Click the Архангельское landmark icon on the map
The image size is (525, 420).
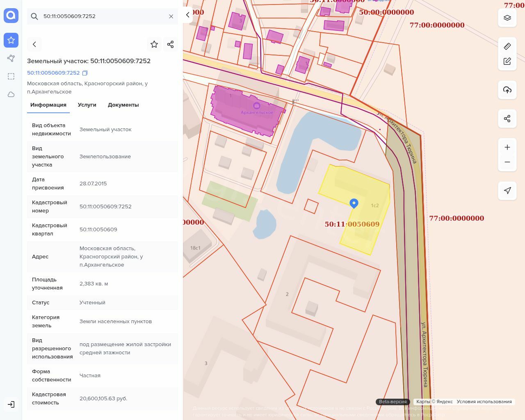(x=257, y=106)
